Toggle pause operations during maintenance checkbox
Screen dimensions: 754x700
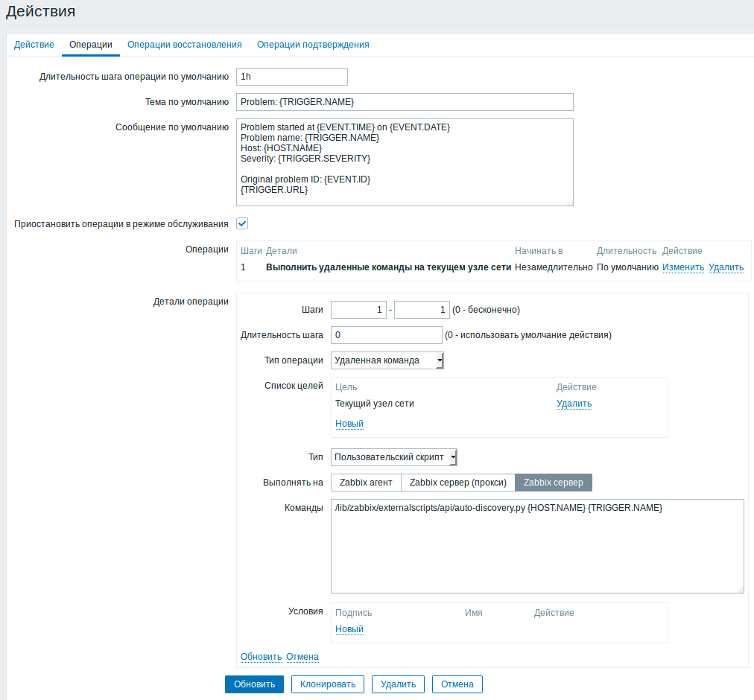tap(242, 223)
